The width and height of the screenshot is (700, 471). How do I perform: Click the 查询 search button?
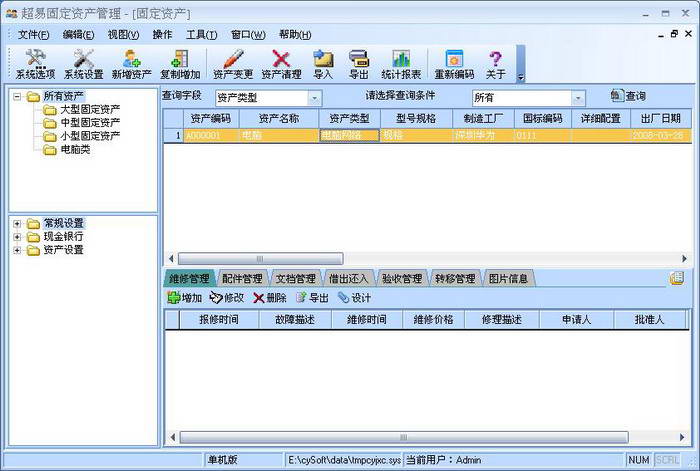tap(628, 96)
